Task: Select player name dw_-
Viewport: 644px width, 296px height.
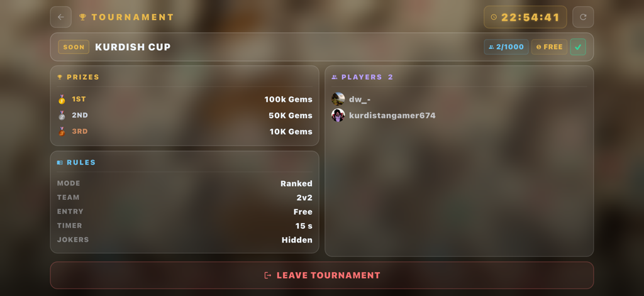Action: coord(360,99)
